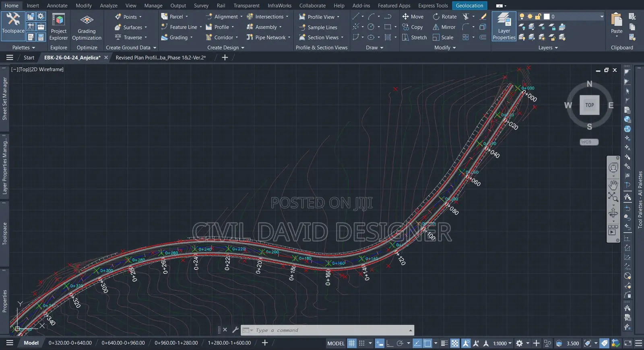Select the Array tool
Image resolution: width=644 pixels, height=350 pixels.
[466, 37]
